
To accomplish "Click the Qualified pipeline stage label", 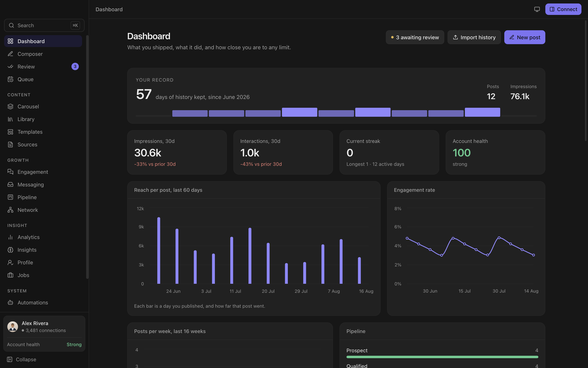I will coord(357,366).
